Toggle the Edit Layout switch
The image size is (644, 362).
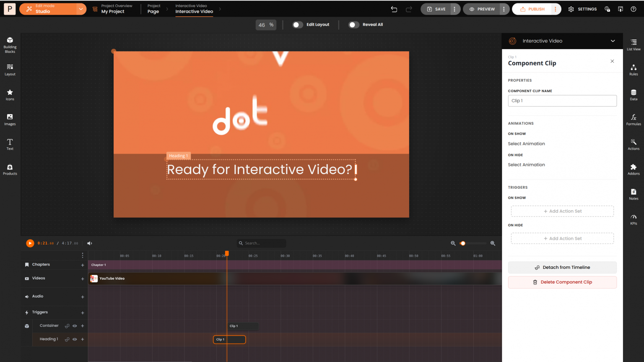[298, 25]
